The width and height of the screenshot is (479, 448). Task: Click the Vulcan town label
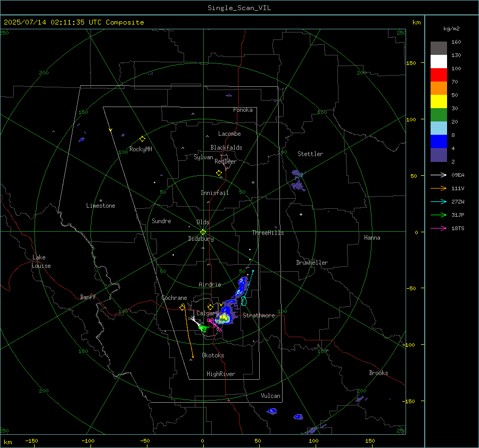pyautogui.click(x=270, y=396)
